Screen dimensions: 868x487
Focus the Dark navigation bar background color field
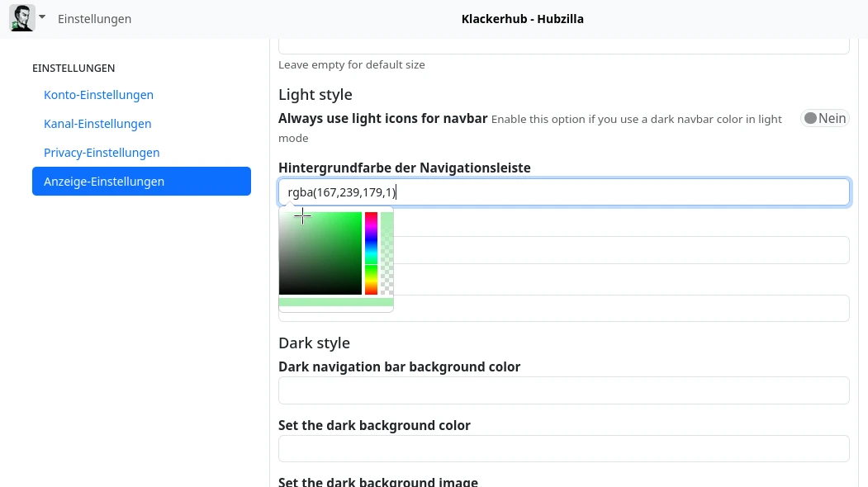point(563,390)
